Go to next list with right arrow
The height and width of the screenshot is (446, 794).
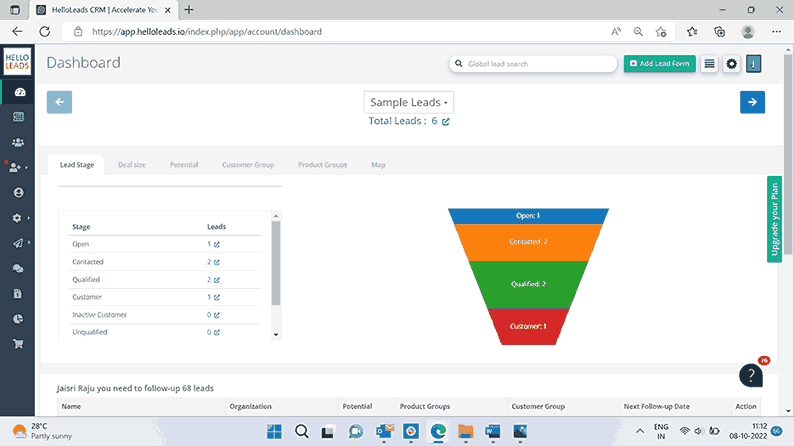click(752, 101)
